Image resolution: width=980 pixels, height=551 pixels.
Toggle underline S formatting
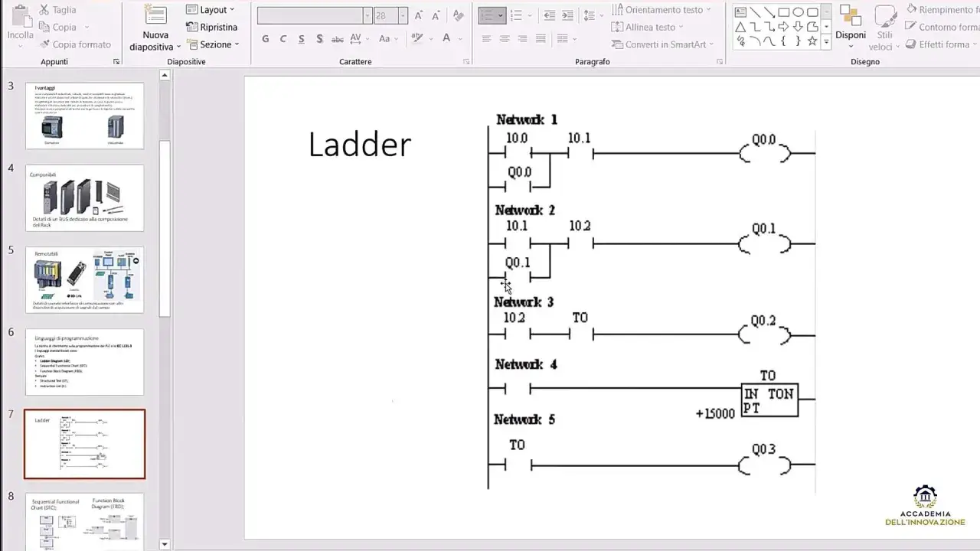pos(301,39)
